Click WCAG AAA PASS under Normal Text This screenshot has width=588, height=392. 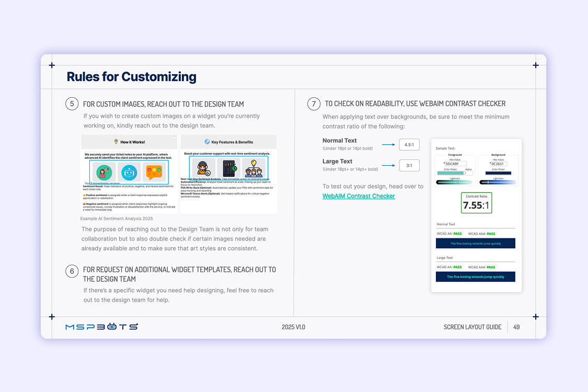click(481, 234)
